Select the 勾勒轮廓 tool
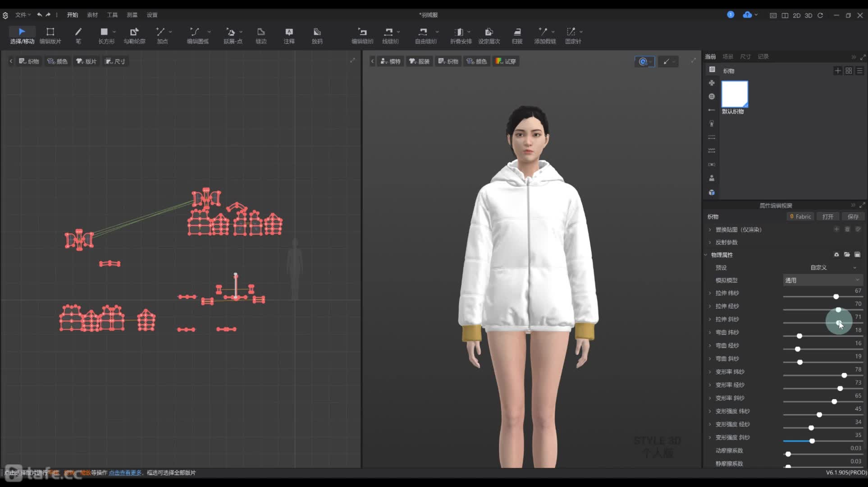This screenshot has height=487, width=868. coord(134,35)
